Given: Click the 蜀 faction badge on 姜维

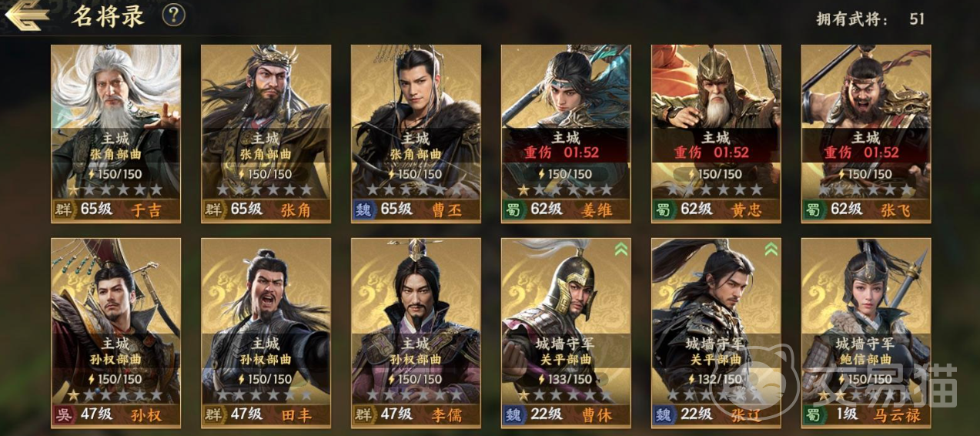Looking at the screenshot, I should pos(513,210).
